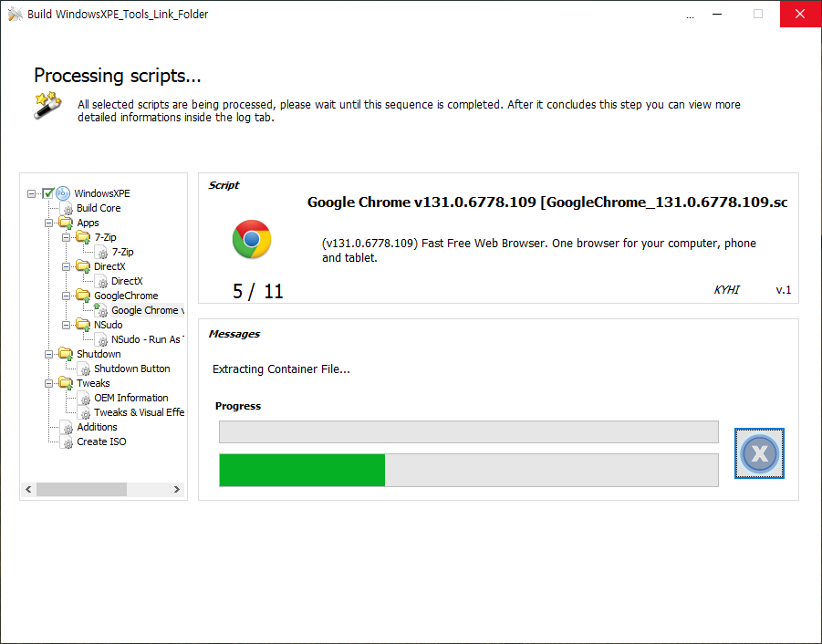Toggle the WindowsXPE root checkbox

(48, 193)
